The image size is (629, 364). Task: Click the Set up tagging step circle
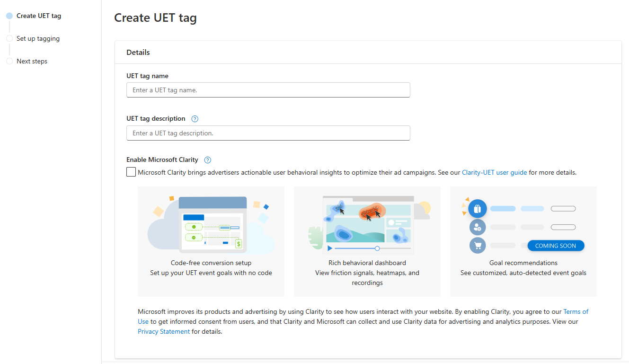pos(9,38)
